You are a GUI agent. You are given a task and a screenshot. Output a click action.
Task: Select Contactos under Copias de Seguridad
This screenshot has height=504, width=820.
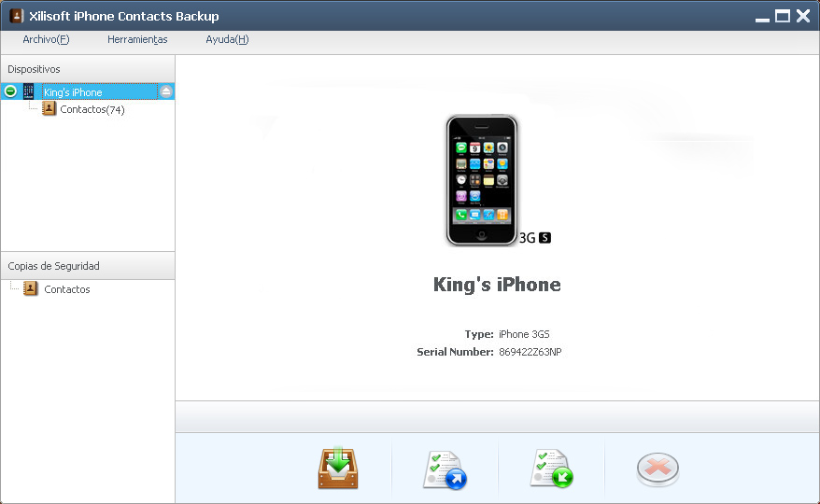[67, 289]
